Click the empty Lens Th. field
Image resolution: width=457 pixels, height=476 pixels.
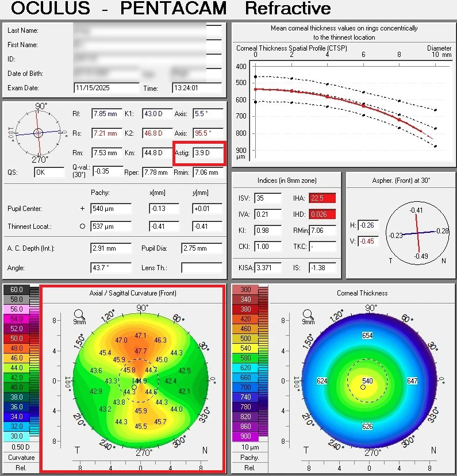pyautogui.click(x=202, y=268)
